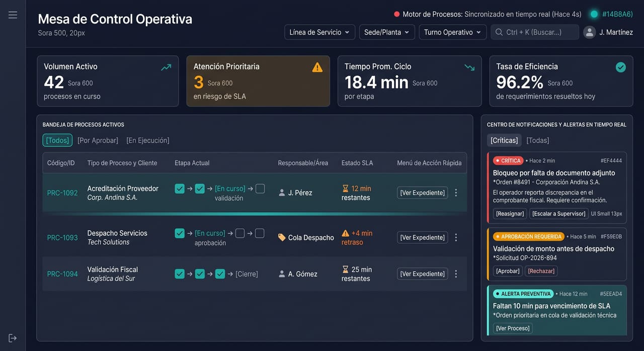Click [Ver Expediente] for PRC-1092
The image size is (644, 351).
pyautogui.click(x=423, y=193)
